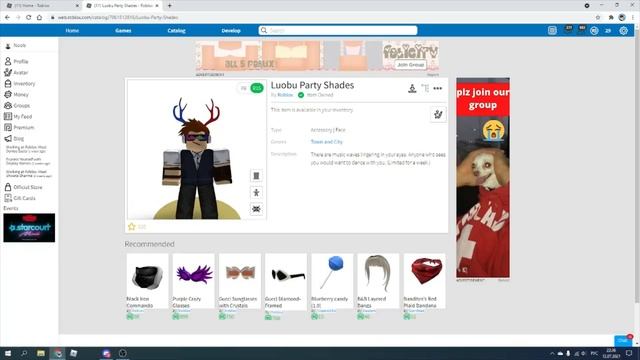This screenshot has height=360, width=640.
Task: Click the try-on avatar icon beside title
Action: (x=412, y=88)
